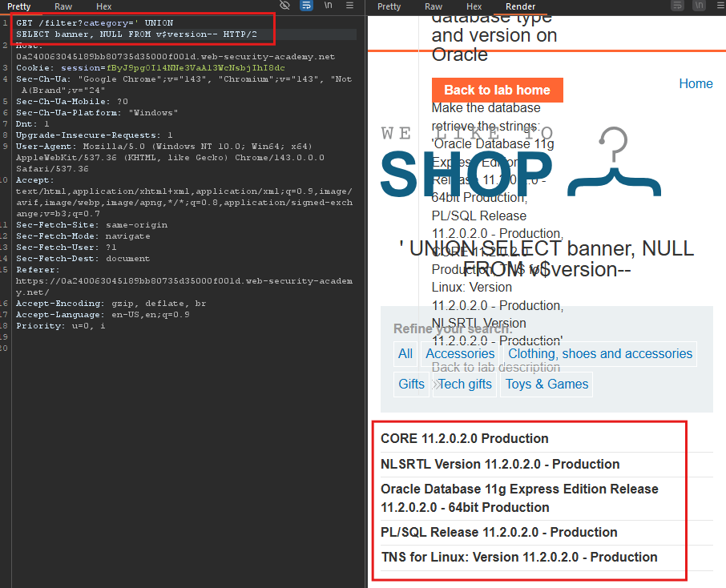Toggle word wrap icon in the request pane
This screenshot has height=588, width=726.
[x=306, y=5]
